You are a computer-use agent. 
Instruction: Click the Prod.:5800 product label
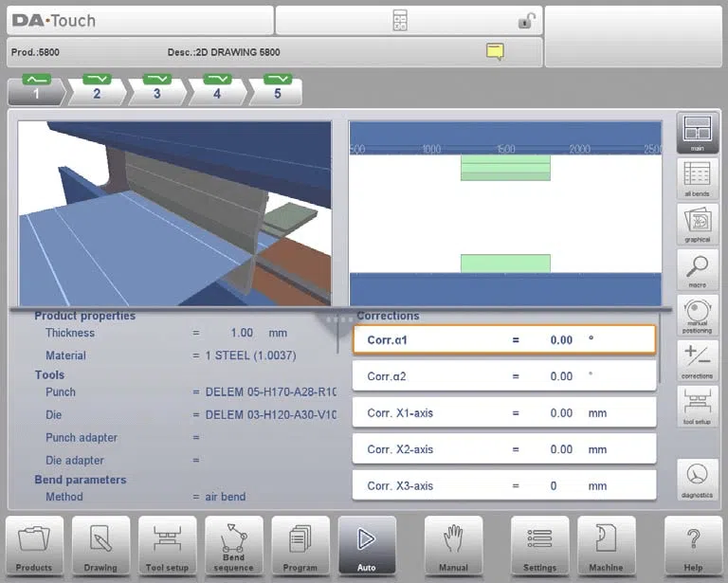click(35, 52)
